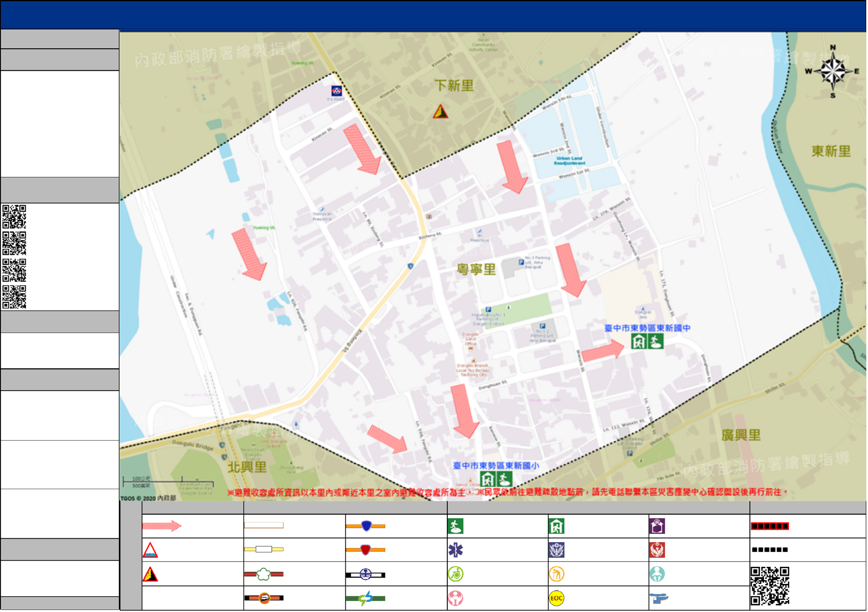Screen dimensions: 868x612
Task: Click the Dongshi Bridge label
Action: tap(193, 446)
